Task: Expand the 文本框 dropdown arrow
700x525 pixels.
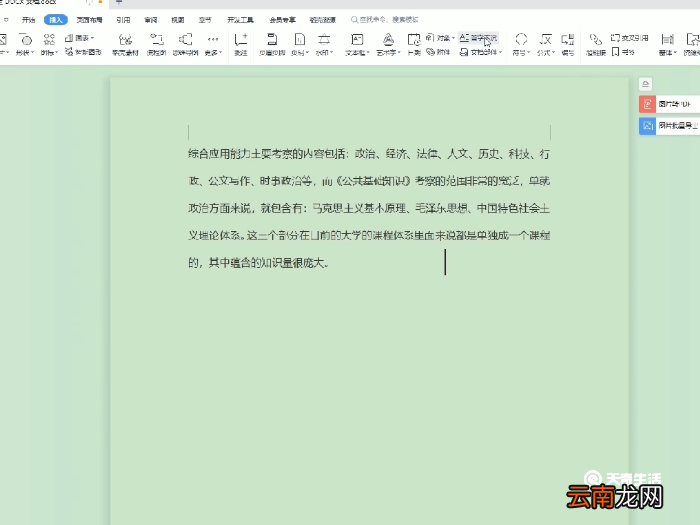Action: (368, 53)
